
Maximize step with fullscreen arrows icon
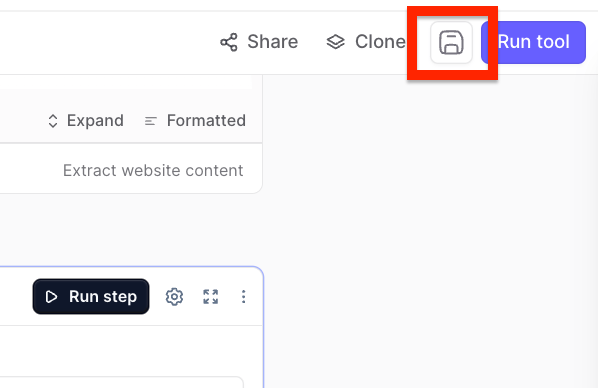[211, 296]
